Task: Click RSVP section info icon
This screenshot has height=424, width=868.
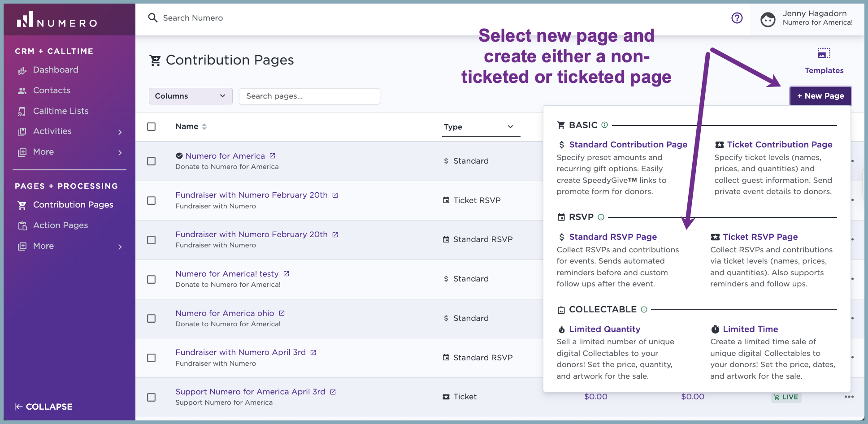Action: (601, 217)
